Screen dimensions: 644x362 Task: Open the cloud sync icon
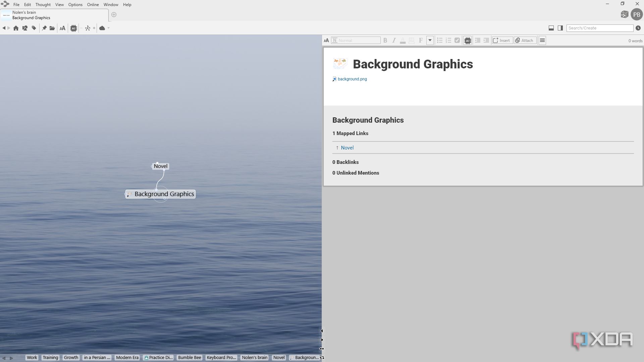tap(102, 28)
